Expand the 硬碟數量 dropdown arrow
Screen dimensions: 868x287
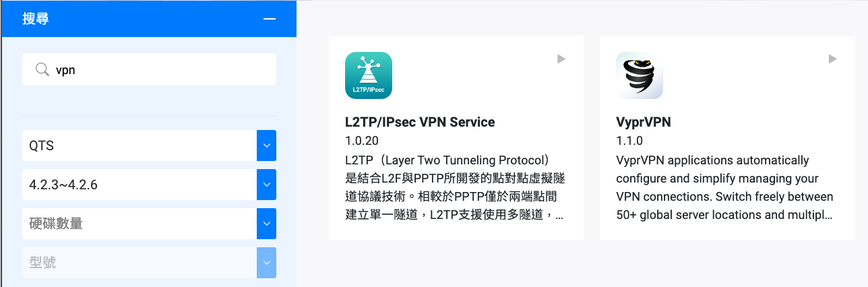coord(267,224)
